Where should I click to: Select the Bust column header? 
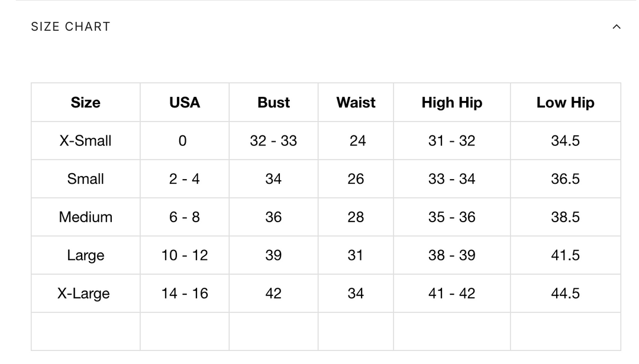(x=273, y=103)
